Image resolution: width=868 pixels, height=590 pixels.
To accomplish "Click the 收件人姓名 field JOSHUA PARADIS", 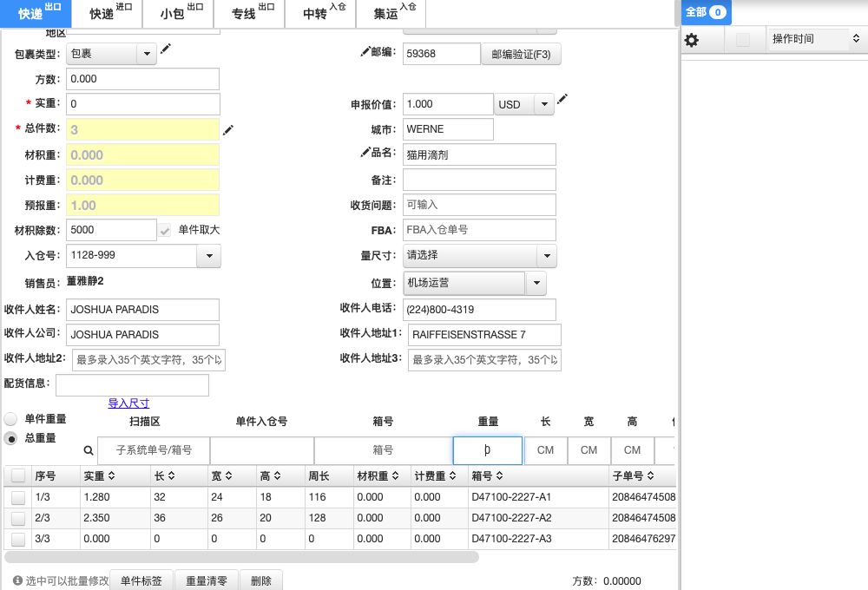I will 143,310.
